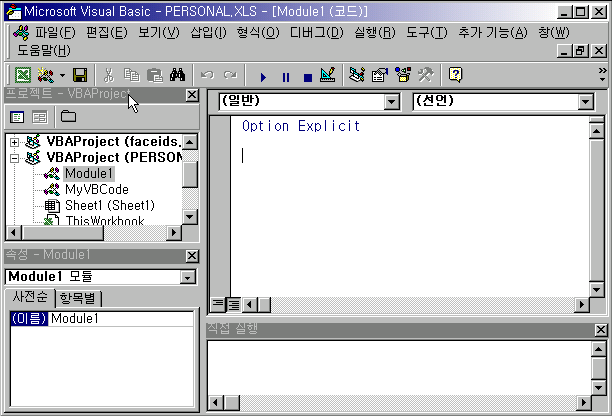This screenshot has width=612, height=416.
Task: Click the Paste clipboard icon
Action: coord(155,75)
